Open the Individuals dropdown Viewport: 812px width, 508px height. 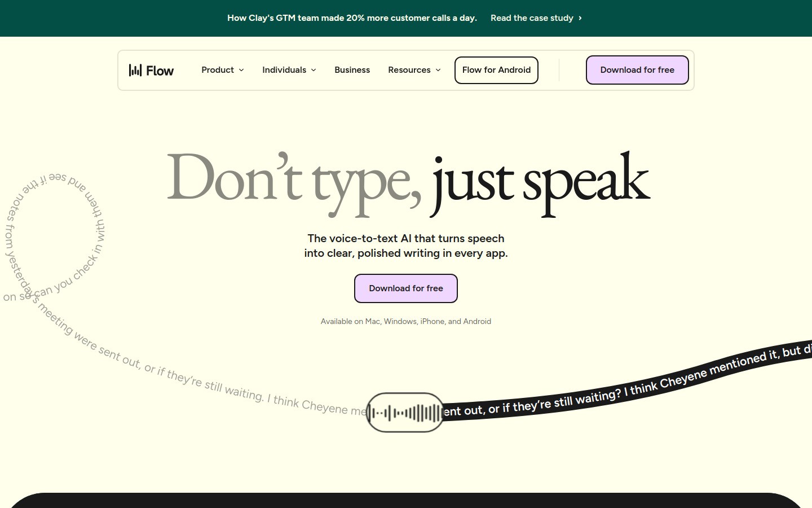click(x=284, y=70)
